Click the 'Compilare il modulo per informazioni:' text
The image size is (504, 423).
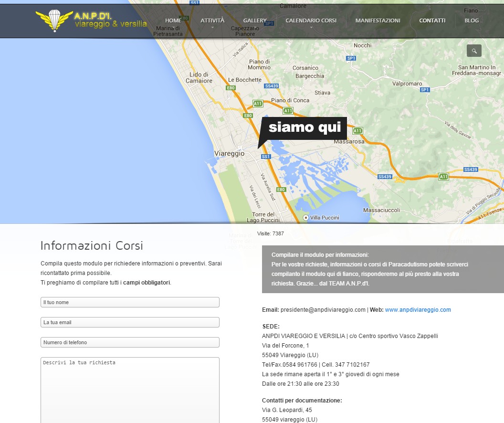coord(320,255)
